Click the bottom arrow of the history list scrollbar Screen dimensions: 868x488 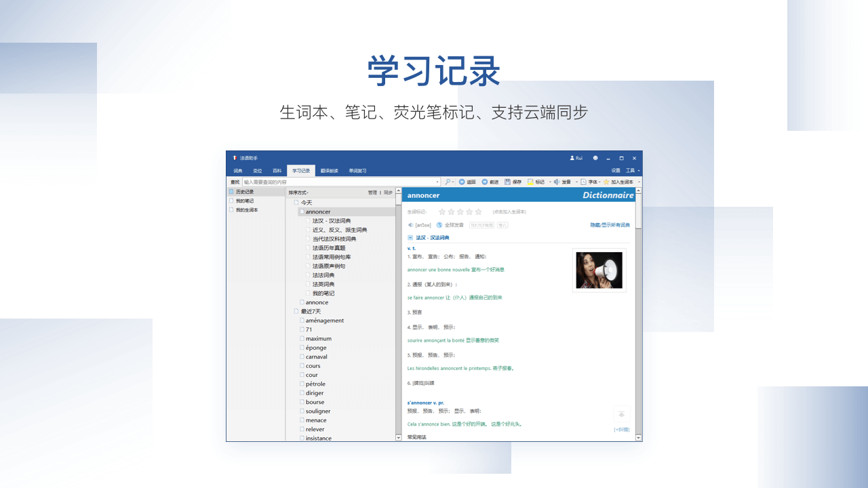tap(399, 438)
